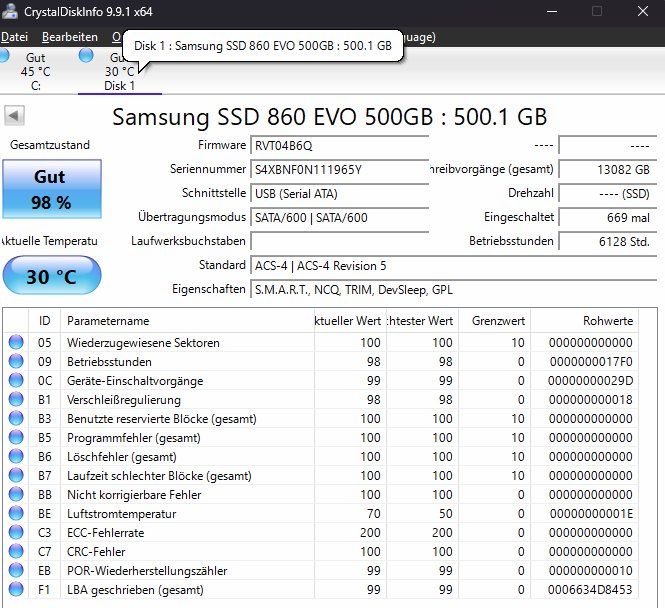
Task: Open the Datei menu
Action: click(x=14, y=37)
